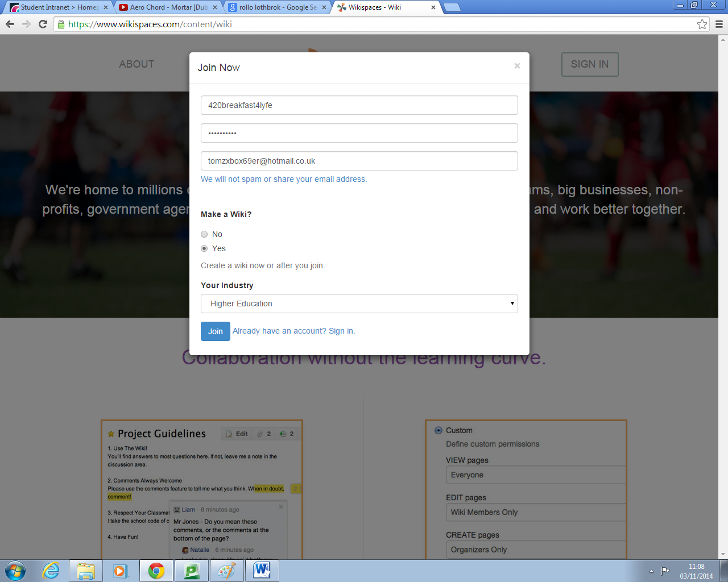Click the Show Desktop strip on the taskbar
This screenshot has height=582, width=728.
click(723, 571)
